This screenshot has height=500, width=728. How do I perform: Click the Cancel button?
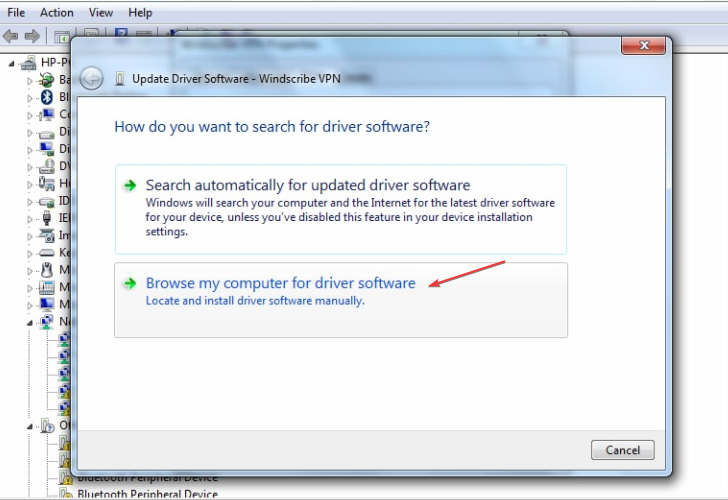coord(623,450)
